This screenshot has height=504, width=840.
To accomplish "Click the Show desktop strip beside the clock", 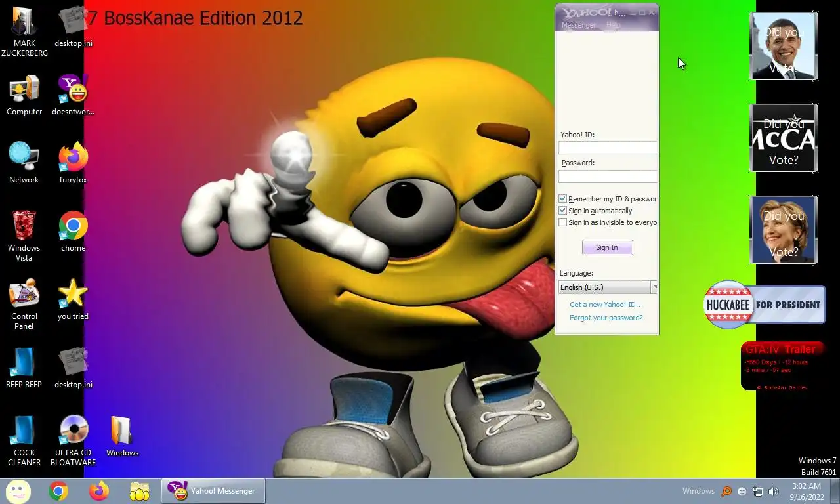I will 835,491.
